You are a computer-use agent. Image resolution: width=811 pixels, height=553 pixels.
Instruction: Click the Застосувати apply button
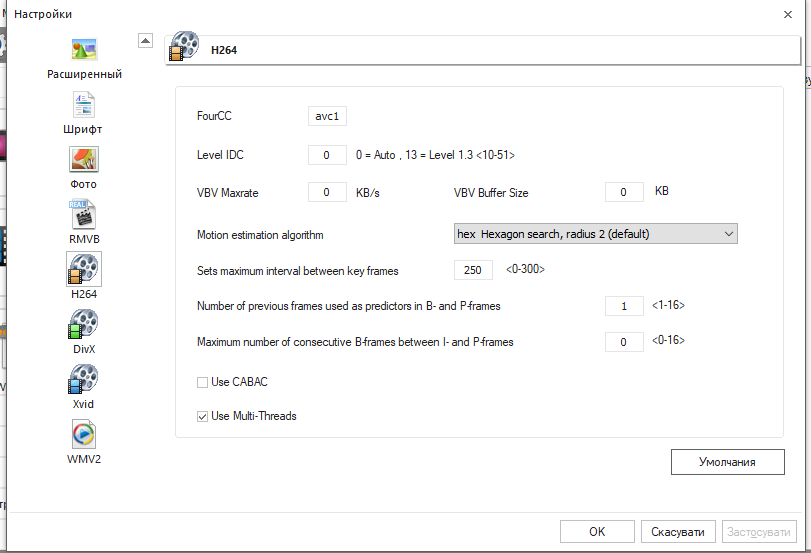[x=759, y=532]
